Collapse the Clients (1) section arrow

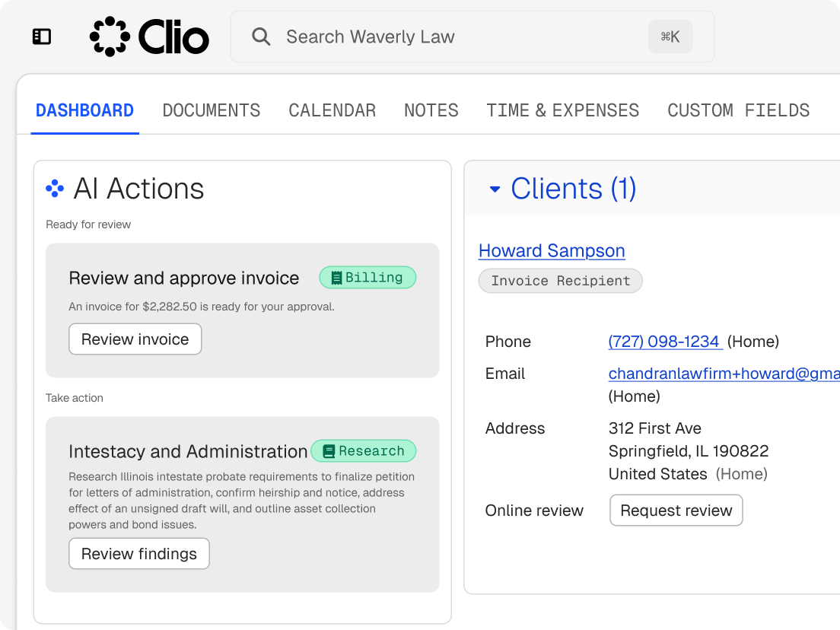(x=495, y=189)
